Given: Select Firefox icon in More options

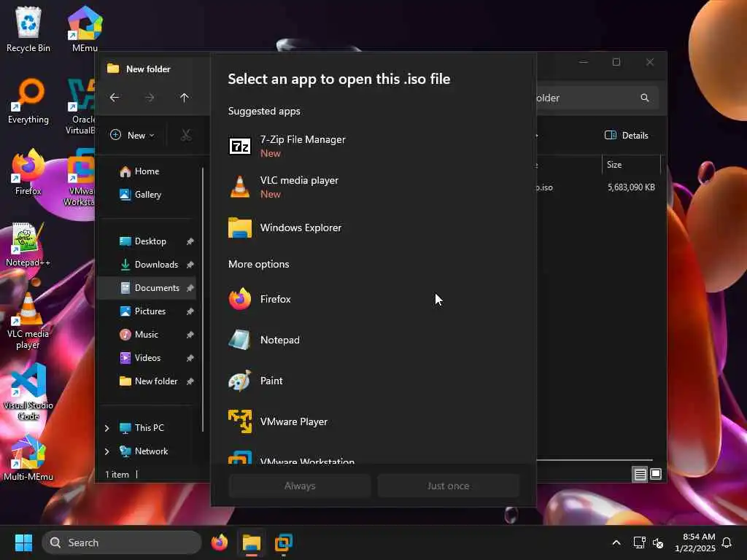Looking at the screenshot, I should pyautogui.click(x=239, y=299).
